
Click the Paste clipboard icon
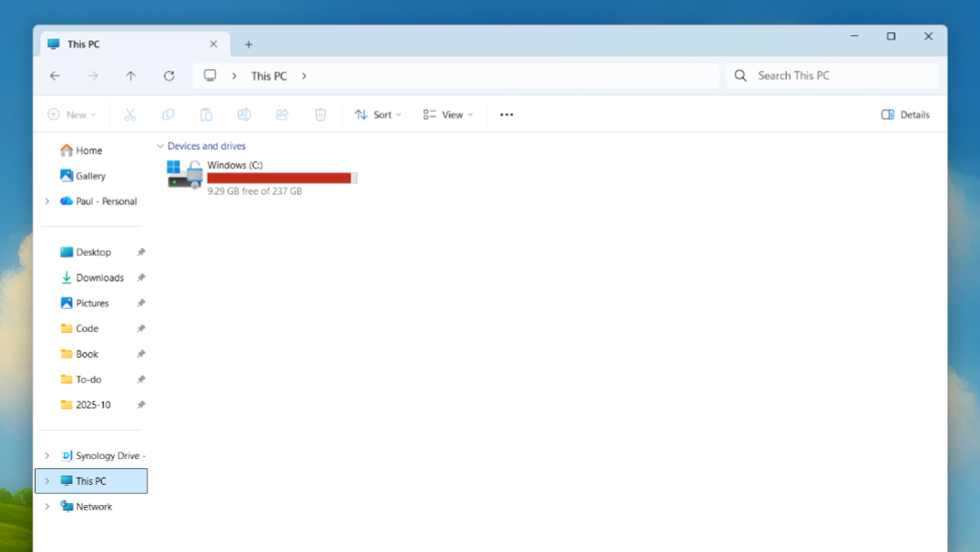(206, 115)
